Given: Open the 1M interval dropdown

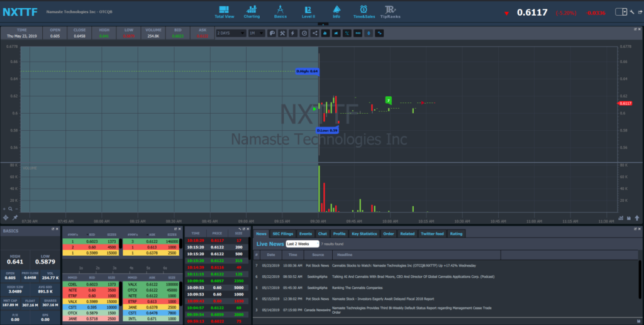Looking at the screenshot, I should 255,33.
